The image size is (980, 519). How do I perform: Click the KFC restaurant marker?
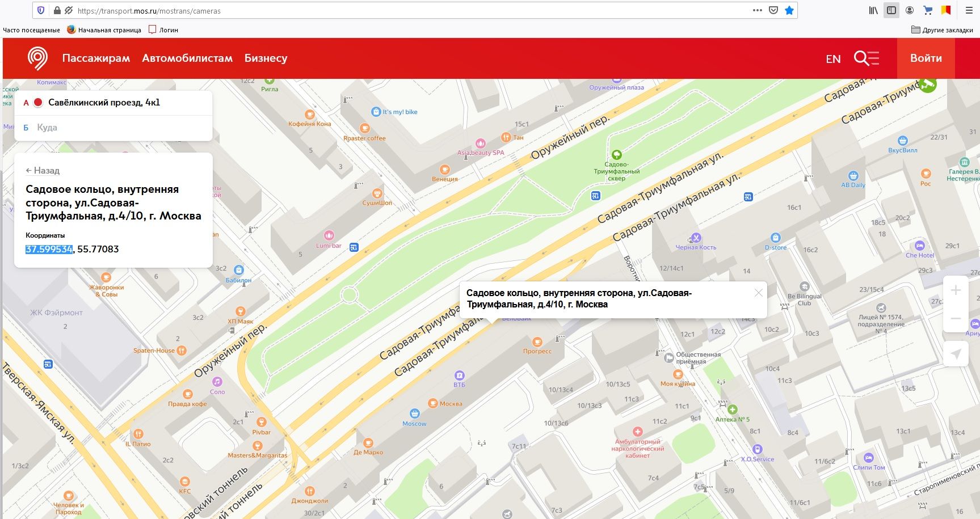click(x=185, y=482)
